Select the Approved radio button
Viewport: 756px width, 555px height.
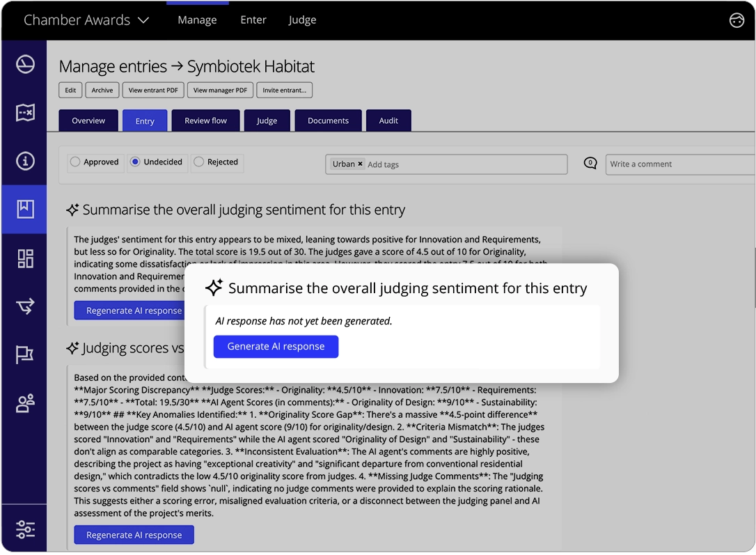coord(75,162)
